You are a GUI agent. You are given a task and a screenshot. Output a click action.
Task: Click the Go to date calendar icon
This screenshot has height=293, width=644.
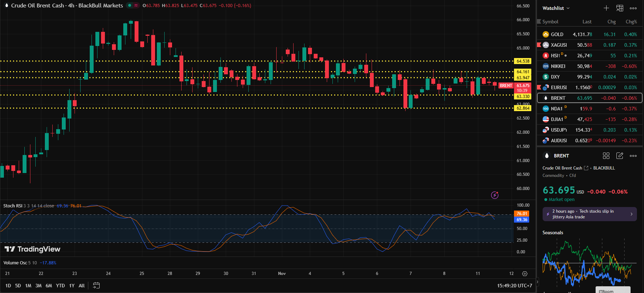click(x=96, y=286)
